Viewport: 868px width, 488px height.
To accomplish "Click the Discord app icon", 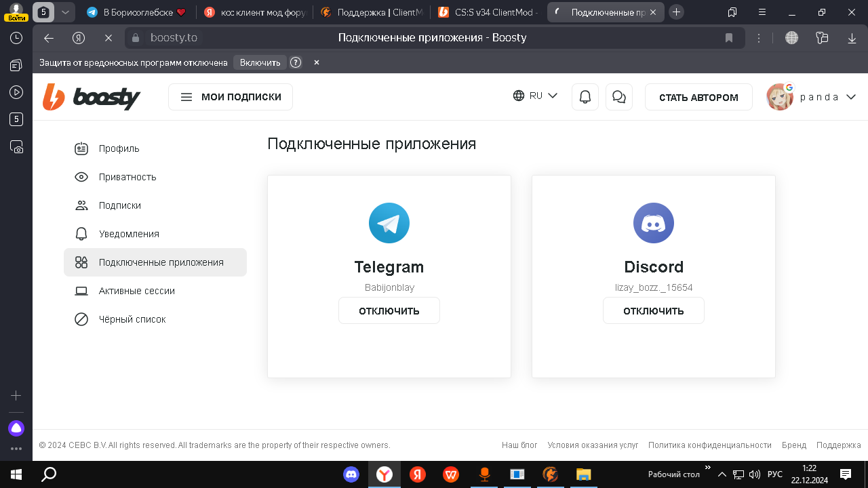I will (653, 223).
